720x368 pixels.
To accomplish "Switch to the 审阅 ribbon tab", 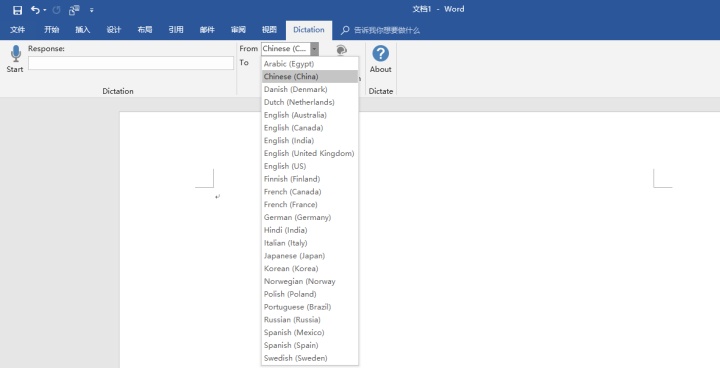I will (x=238, y=30).
